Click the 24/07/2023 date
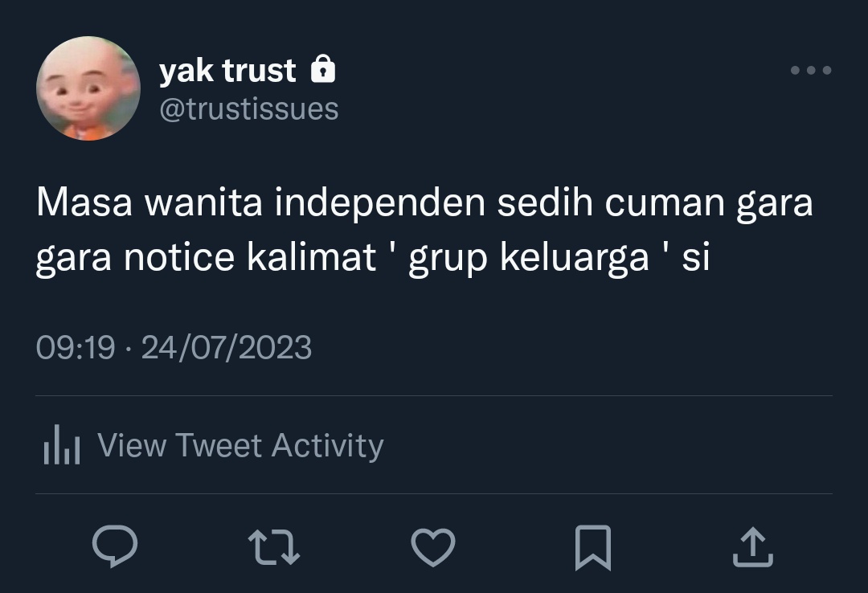Image resolution: width=868 pixels, height=593 pixels. tap(227, 348)
